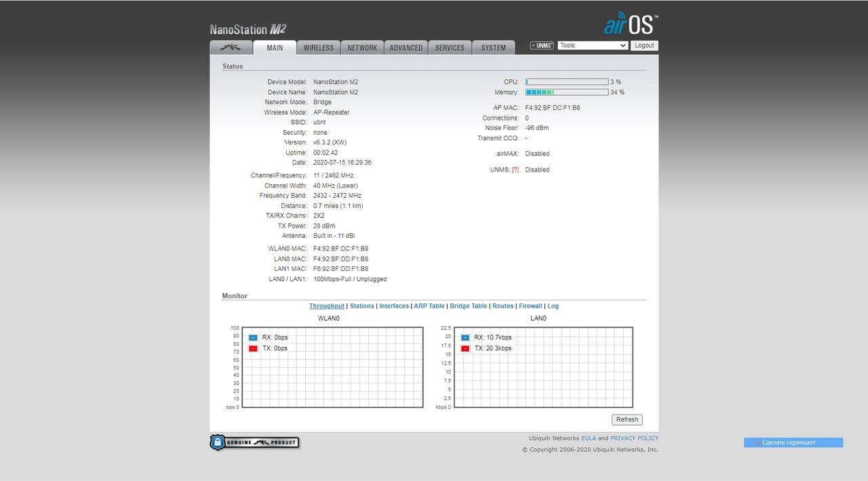Switch to the SYSTEM tab
This screenshot has height=481, width=868.
coord(494,47)
